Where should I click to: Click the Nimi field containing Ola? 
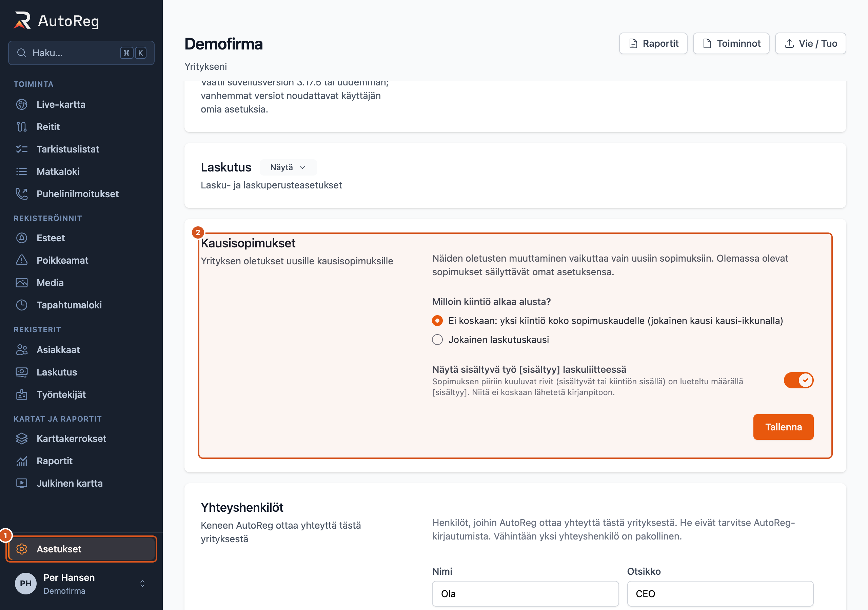[x=526, y=594]
